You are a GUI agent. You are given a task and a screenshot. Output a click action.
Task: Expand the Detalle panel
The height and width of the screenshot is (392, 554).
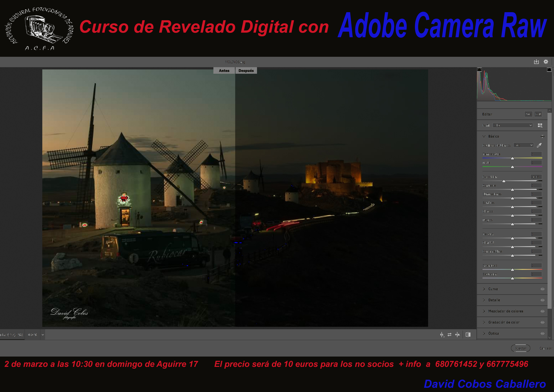click(494, 300)
